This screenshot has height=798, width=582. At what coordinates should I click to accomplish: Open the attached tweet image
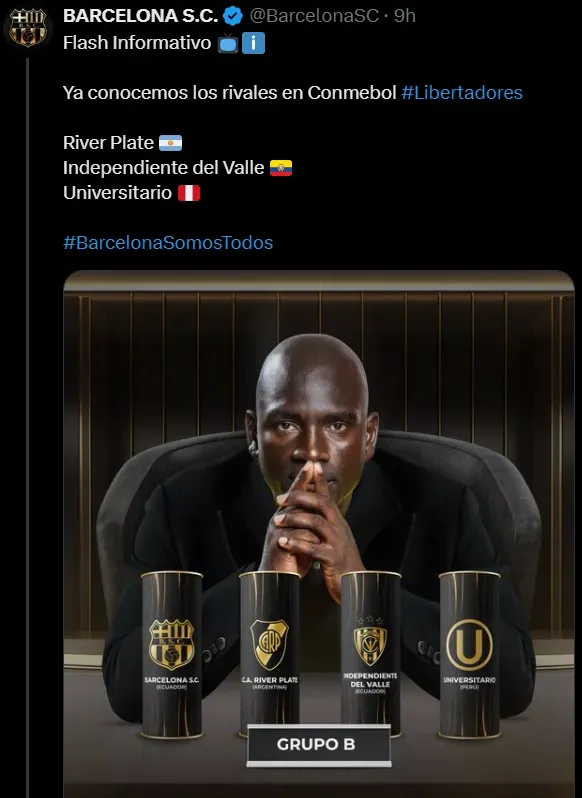pyautogui.click(x=319, y=534)
